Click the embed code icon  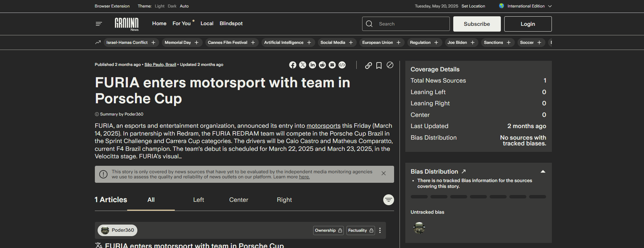[342, 65]
